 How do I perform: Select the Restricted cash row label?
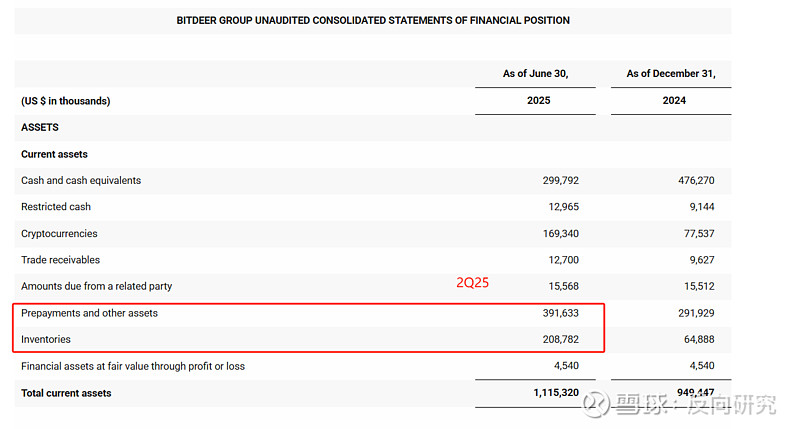[56, 207]
